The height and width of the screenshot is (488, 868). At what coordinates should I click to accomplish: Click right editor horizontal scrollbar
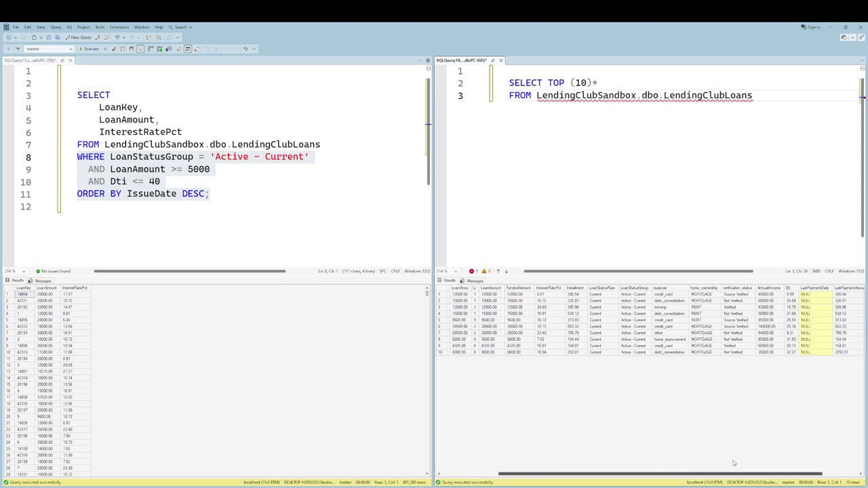638,271
